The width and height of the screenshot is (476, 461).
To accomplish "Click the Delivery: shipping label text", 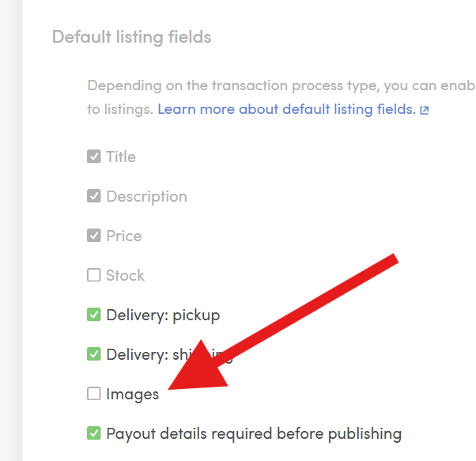I will pos(169,355).
